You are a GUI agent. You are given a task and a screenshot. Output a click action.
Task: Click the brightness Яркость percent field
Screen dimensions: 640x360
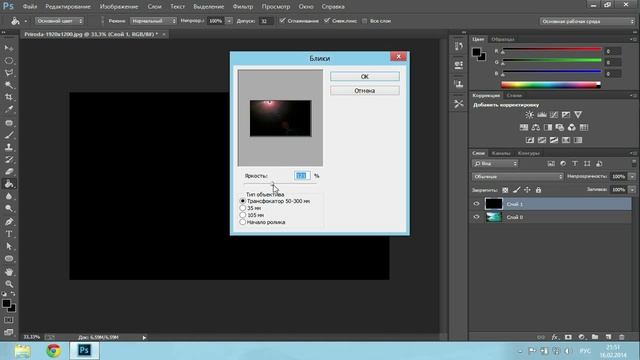(x=302, y=176)
